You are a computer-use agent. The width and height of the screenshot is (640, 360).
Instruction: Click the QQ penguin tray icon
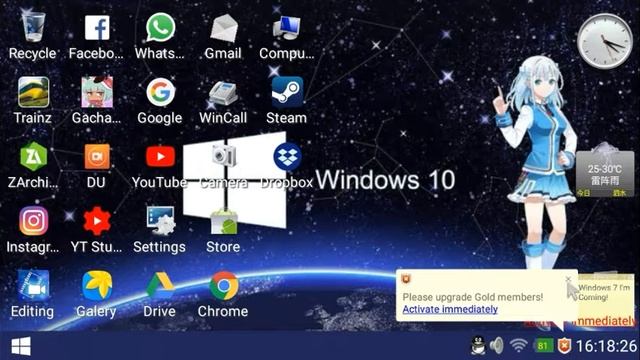click(478, 346)
